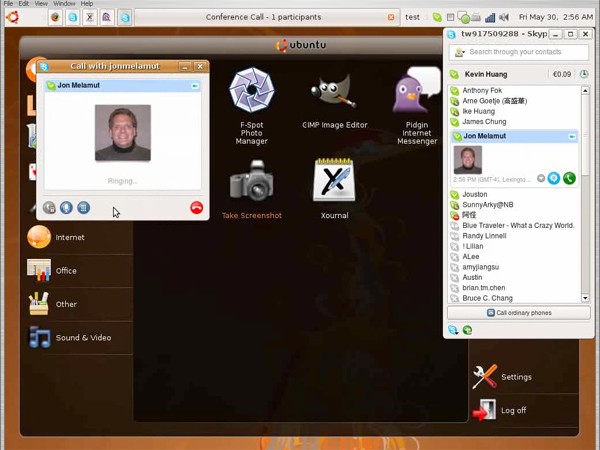Select Conference Call taskbar entry
This screenshot has height=450, width=600.
[x=263, y=17]
